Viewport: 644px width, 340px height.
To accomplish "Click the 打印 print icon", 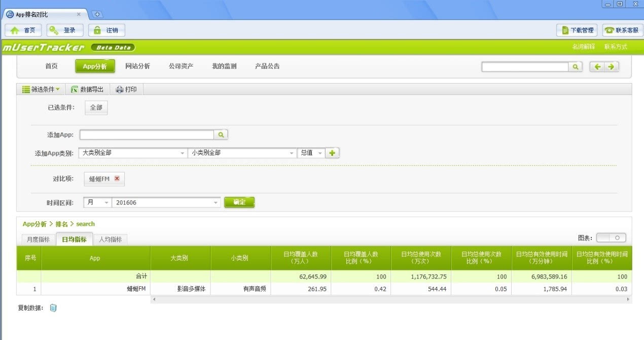I will 120,89.
